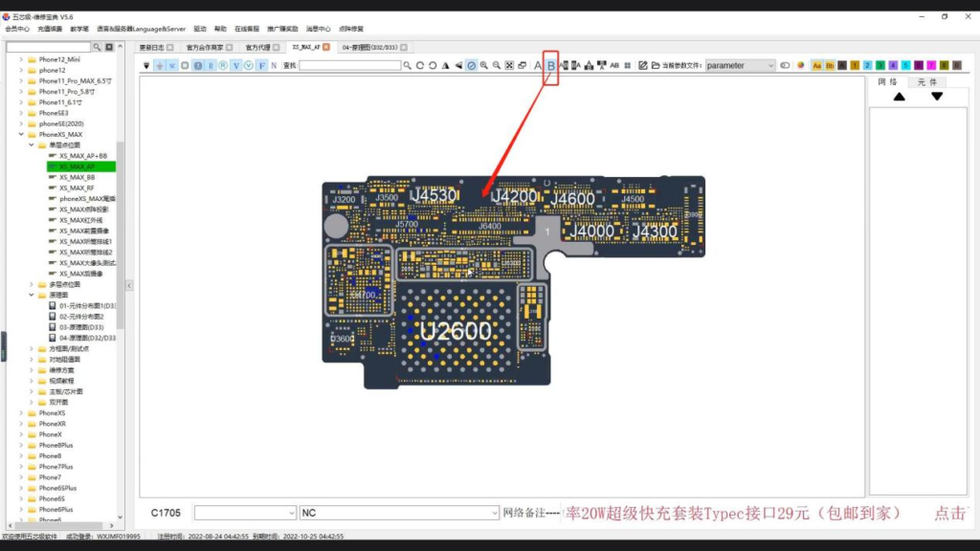Click the dropdown triangle at toolbar start
This screenshot has width=980, height=551.
click(146, 66)
